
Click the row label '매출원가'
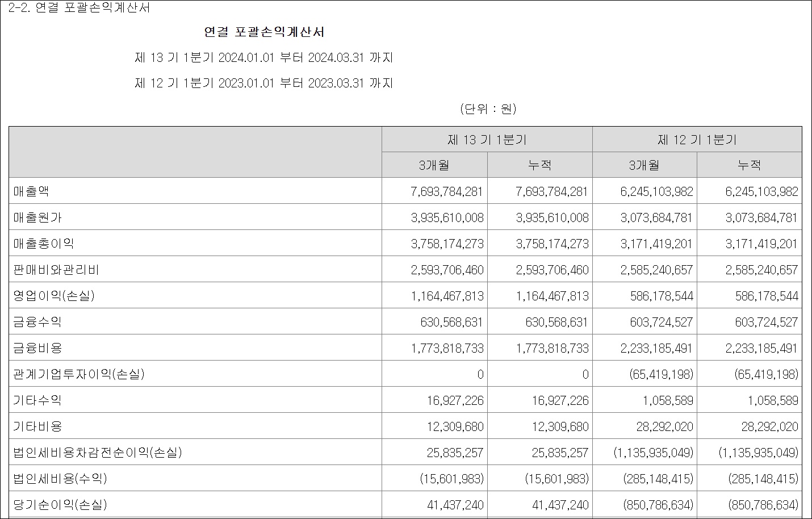pyautogui.click(x=37, y=217)
